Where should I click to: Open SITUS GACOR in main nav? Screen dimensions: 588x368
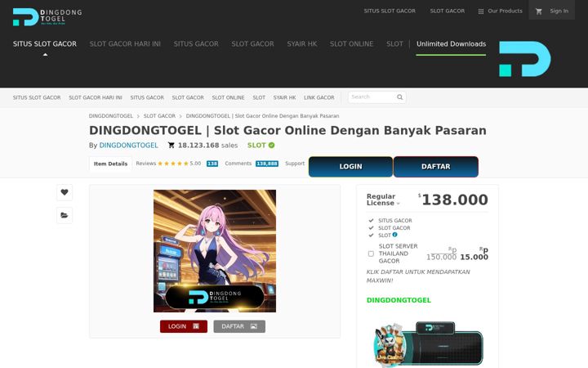(x=196, y=44)
